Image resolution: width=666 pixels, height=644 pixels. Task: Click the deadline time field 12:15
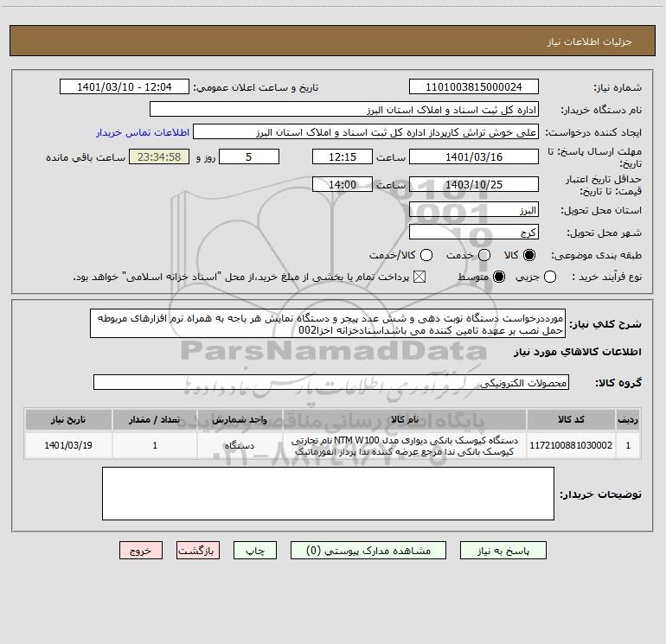[343, 156]
